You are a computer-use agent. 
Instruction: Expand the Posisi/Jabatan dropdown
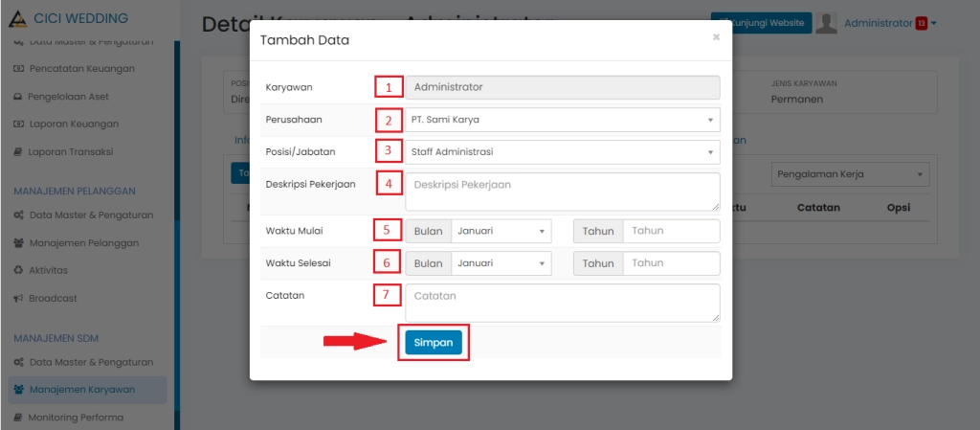(x=562, y=151)
